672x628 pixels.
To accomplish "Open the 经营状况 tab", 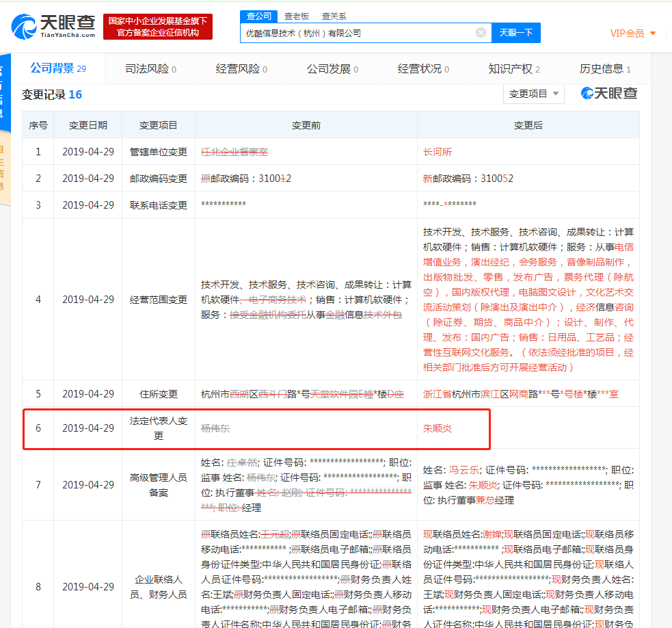I will [x=423, y=68].
